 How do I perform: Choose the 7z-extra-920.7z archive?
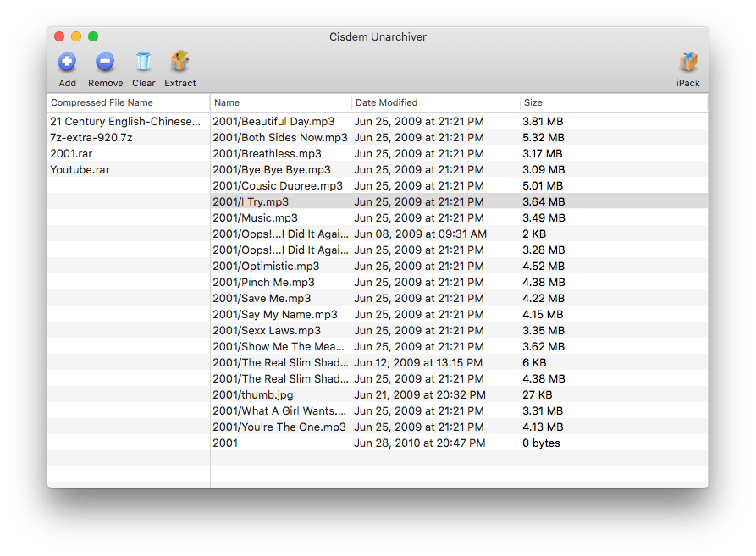click(91, 137)
